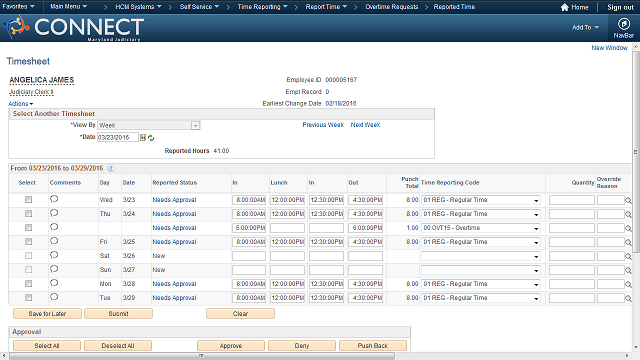Viewport: 640px width, 360px height.
Task: Expand the Actions dropdown under employee name
Action: pyautogui.click(x=20, y=104)
